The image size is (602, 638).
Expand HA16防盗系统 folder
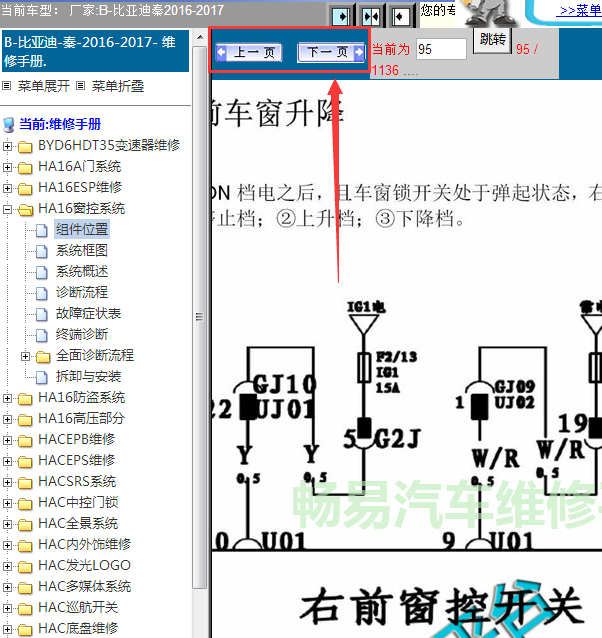(x=7, y=398)
